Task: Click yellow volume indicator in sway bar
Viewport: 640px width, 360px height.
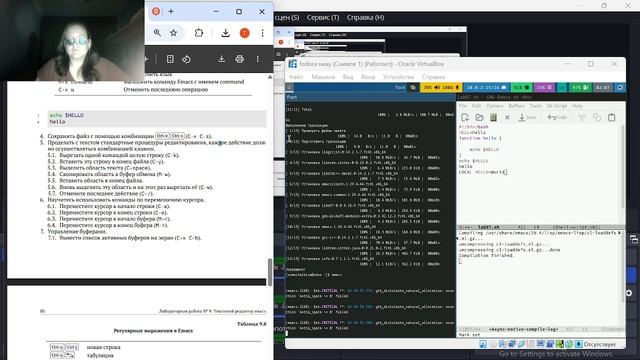Action: 440,87
